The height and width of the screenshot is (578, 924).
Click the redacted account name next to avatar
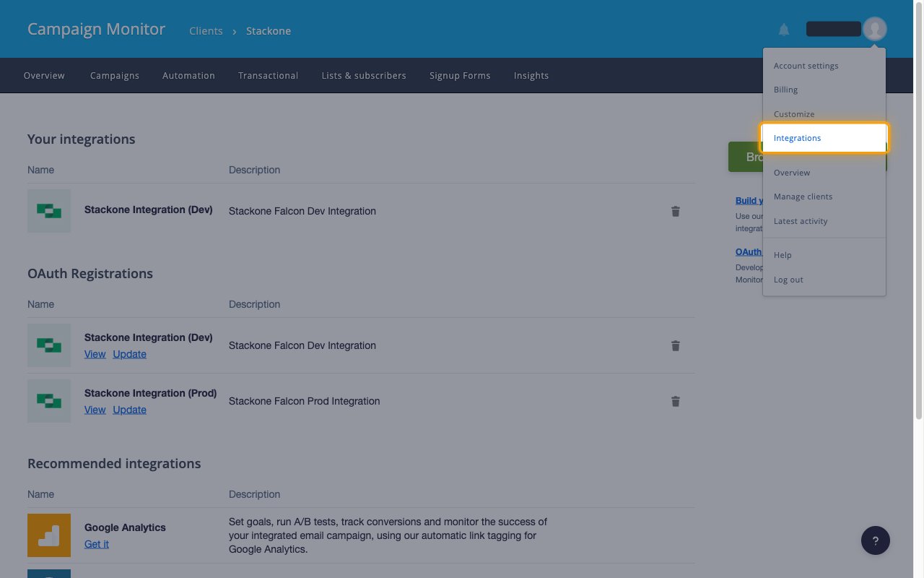(833, 29)
